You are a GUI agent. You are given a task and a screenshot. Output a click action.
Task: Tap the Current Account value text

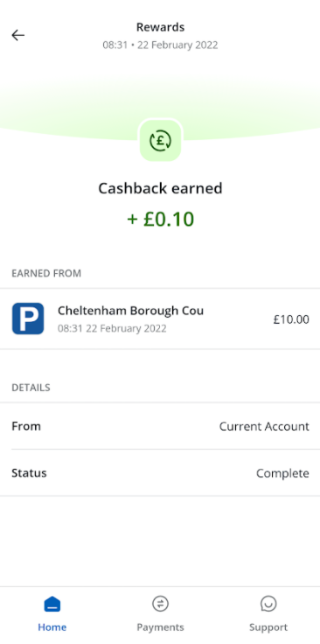[x=264, y=426]
